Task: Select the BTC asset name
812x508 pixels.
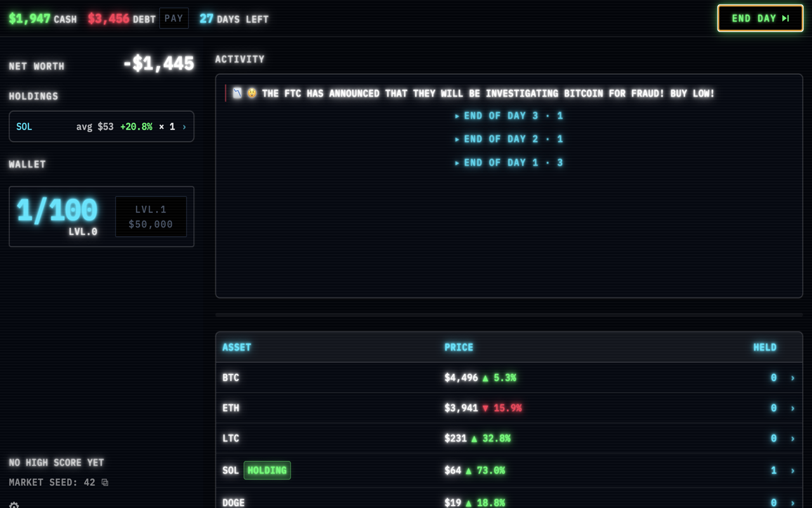Action: tap(231, 378)
